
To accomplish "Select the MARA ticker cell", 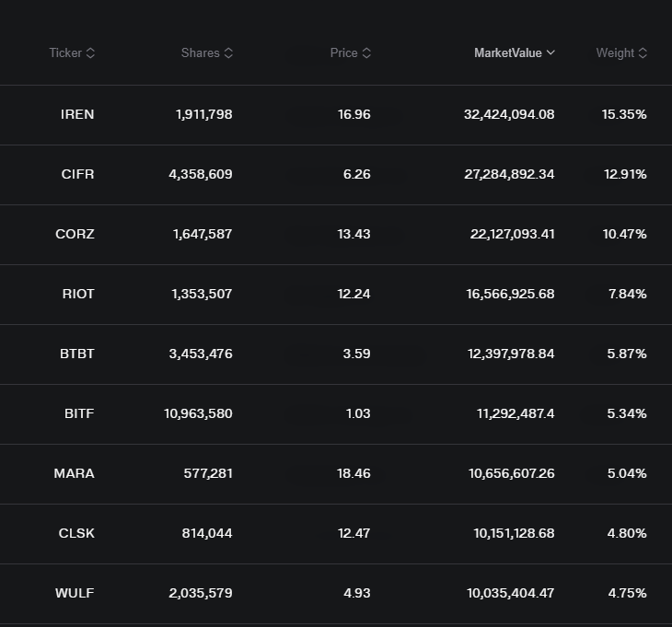I will [75, 473].
